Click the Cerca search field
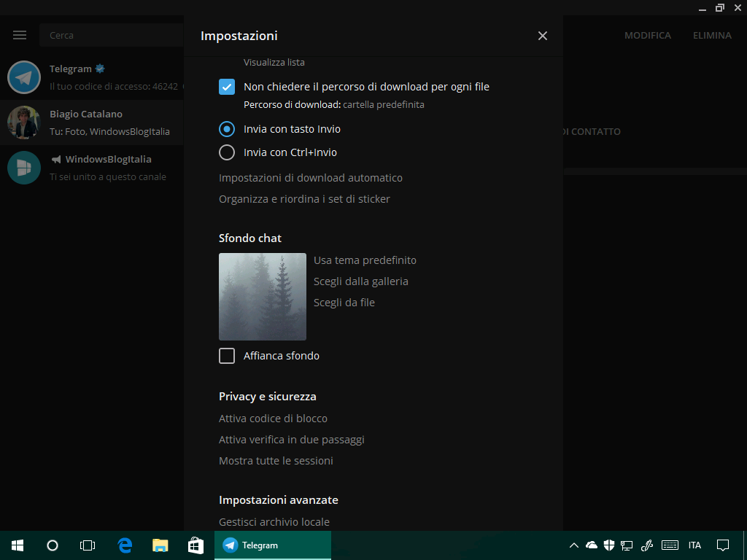Screen dimensions: 747x560 click(112, 35)
